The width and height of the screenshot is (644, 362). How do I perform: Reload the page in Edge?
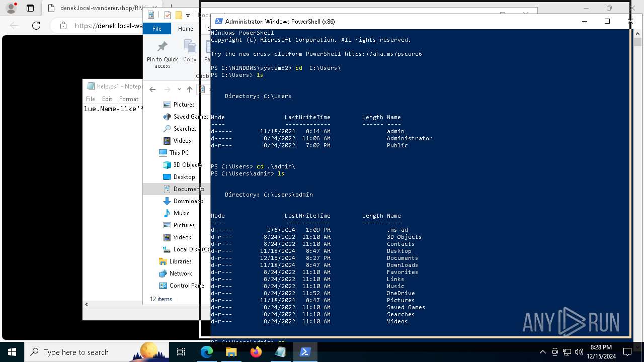pos(36,26)
